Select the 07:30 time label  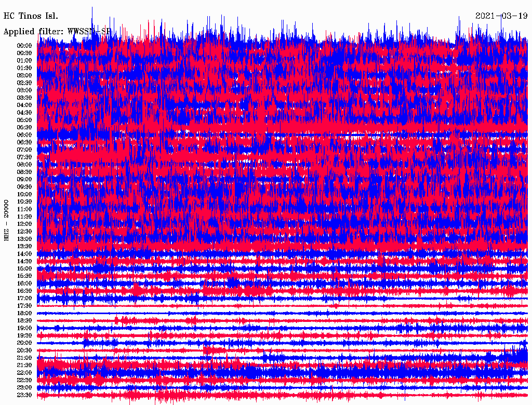24,157
